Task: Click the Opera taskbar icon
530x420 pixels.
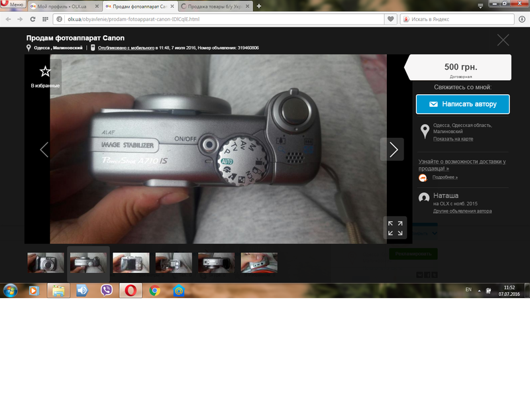Action: [x=131, y=291]
